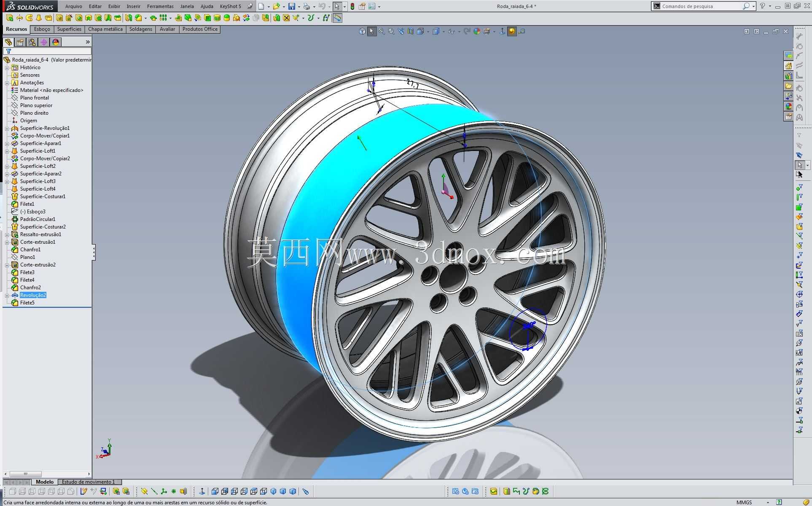Viewport: 812px width, 506px height.
Task: Click the filter funnel icon in feature tree
Action: click(x=8, y=51)
